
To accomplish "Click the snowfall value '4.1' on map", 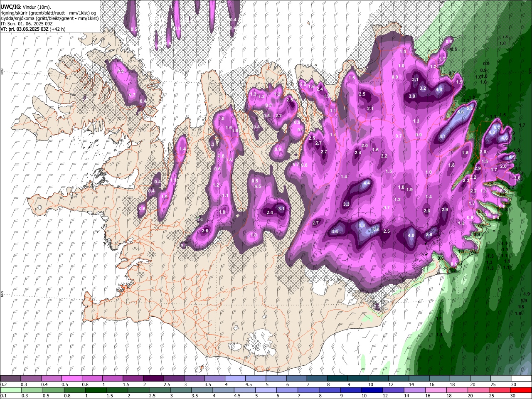I will click(443, 136).
